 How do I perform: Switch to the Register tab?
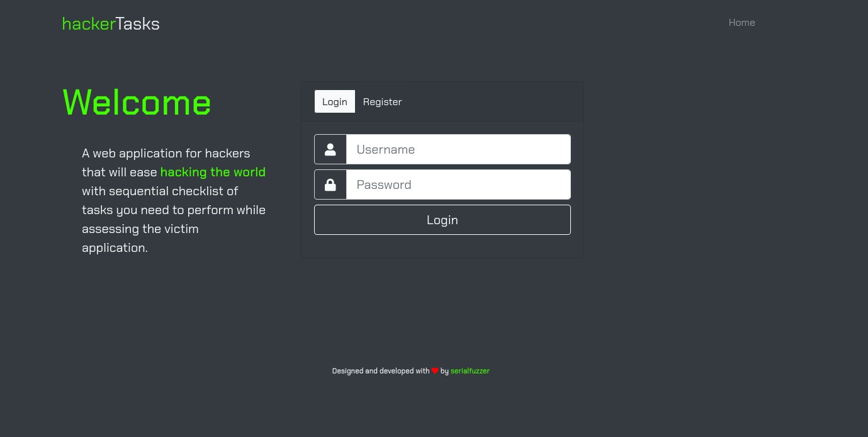coord(382,101)
